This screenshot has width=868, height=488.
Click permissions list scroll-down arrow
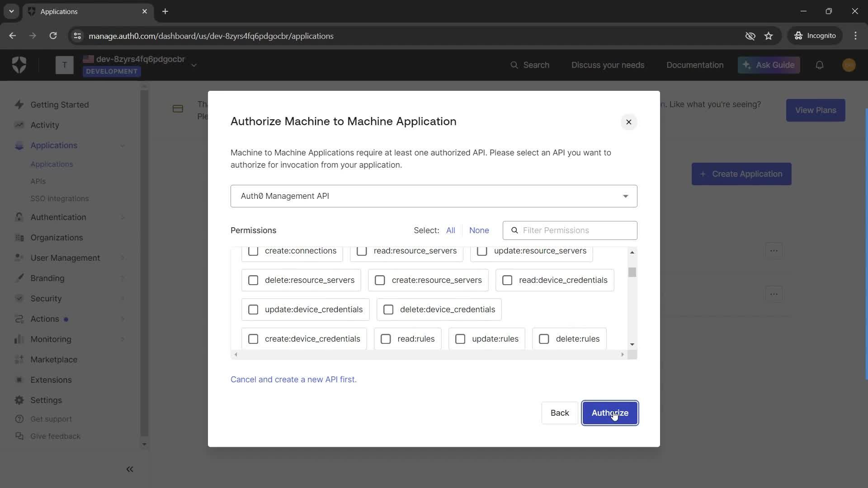click(632, 344)
